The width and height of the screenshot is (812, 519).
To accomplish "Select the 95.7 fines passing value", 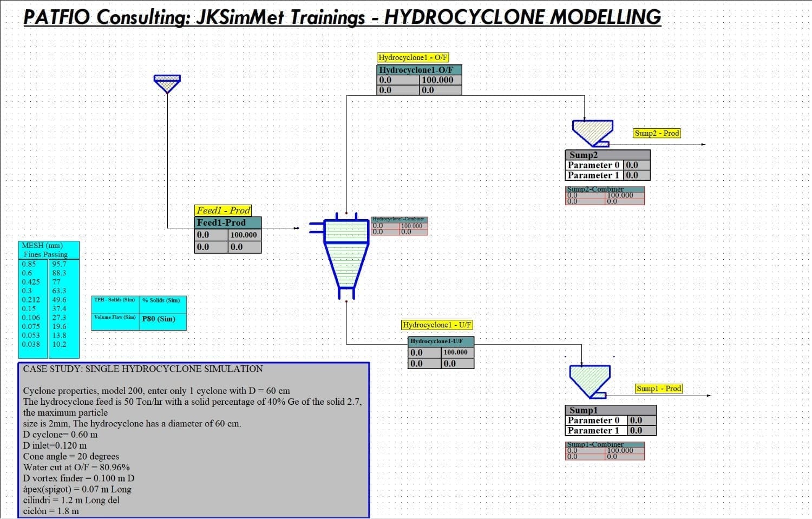I will click(x=60, y=264).
